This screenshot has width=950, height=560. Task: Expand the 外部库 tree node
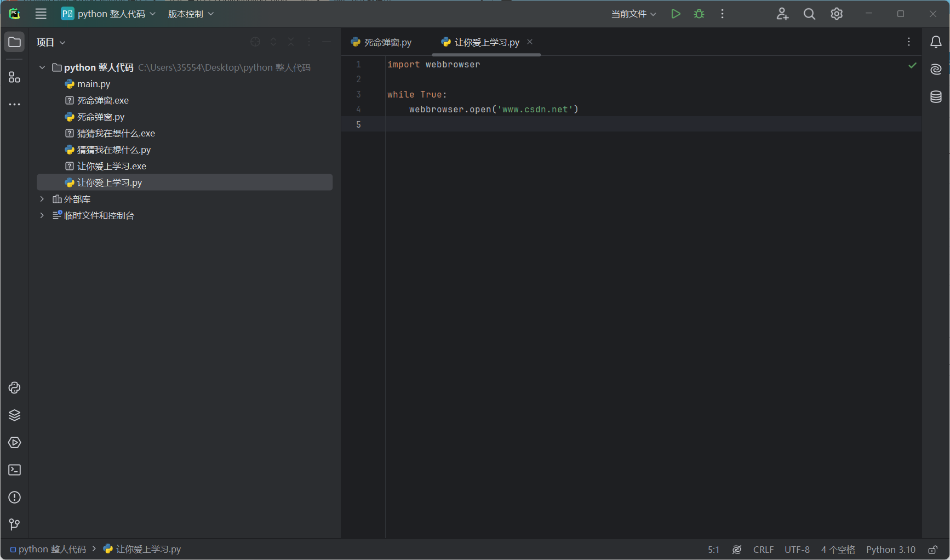point(42,199)
